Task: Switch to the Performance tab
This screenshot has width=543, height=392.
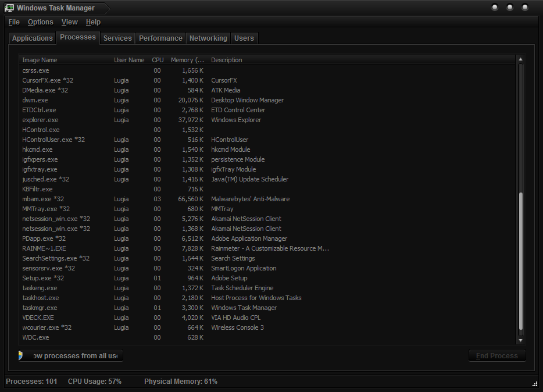Action: pos(160,38)
